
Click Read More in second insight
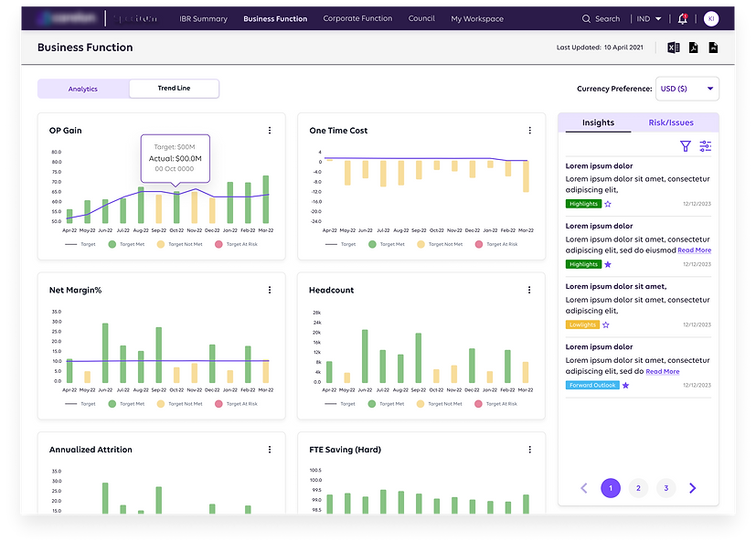click(694, 250)
